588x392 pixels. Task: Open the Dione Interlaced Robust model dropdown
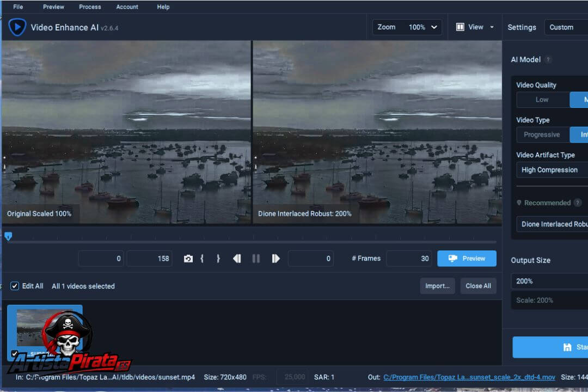coord(552,224)
